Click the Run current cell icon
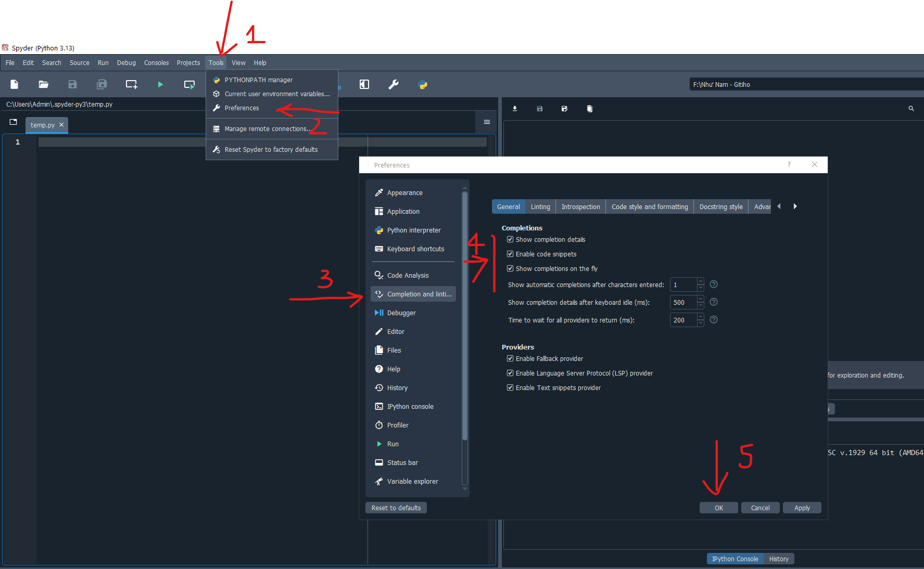The image size is (924, 569). (x=189, y=84)
